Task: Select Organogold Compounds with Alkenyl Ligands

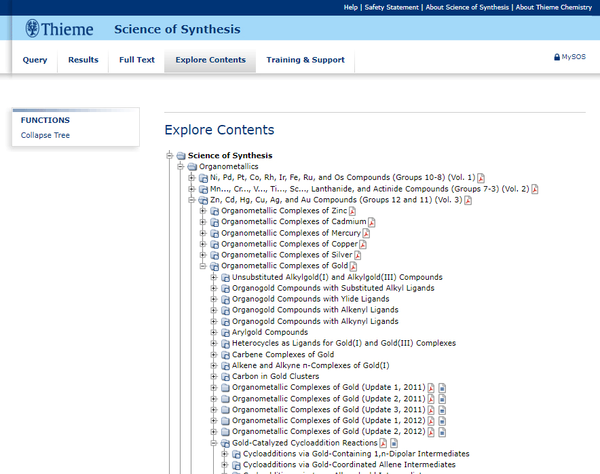Action: tap(315, 310)
